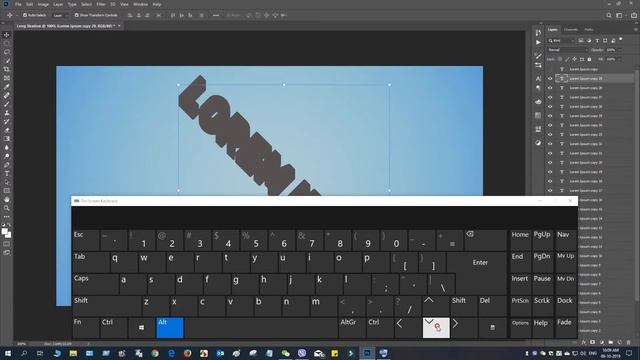Hide the Lorem Ipsum copy 27 layer
Screen dimensions: 640x360
click(550, 98)
